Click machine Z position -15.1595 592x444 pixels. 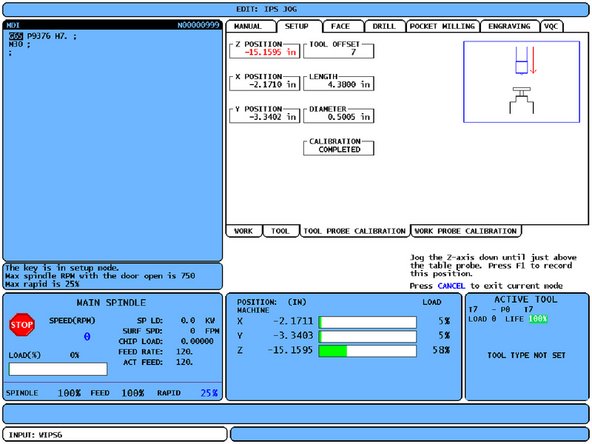pyautogui.click(x=290, y=350)
